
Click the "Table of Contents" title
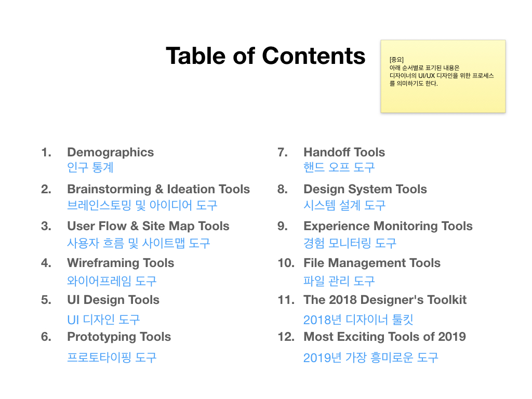point(265,56)
